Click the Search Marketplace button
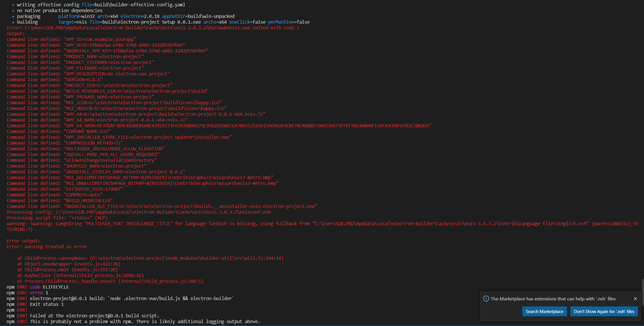Image resolution: width=644 pixels, height=326 pixels. pos(544,311)
